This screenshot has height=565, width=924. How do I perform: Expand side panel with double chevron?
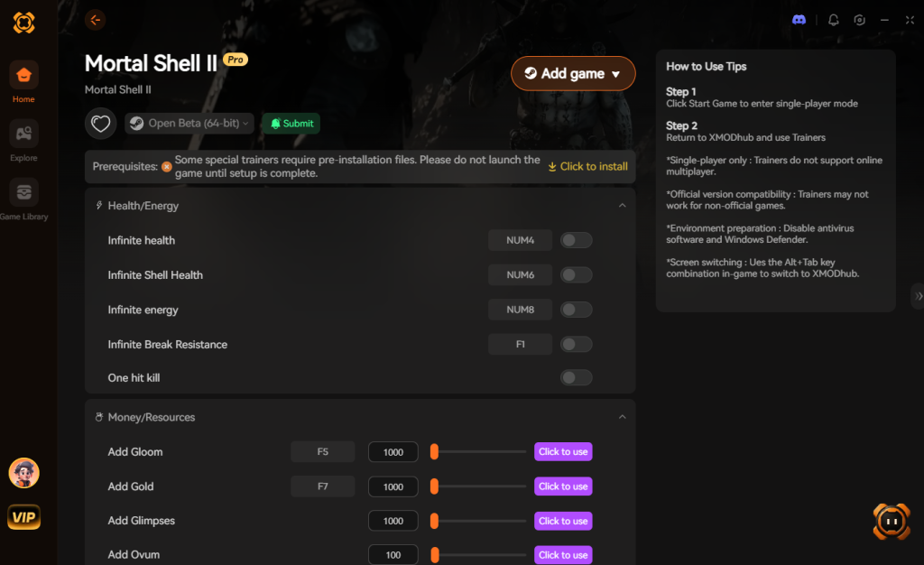coord(918,296)
